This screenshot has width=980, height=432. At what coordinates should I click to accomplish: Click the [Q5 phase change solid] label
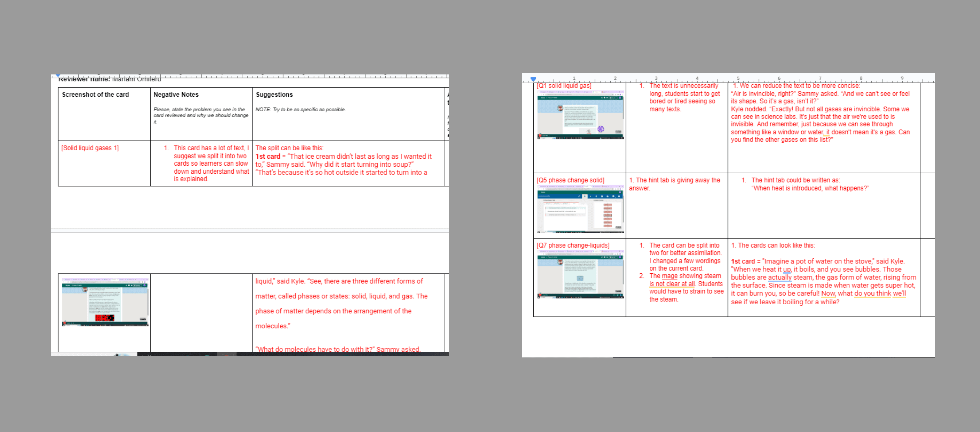pyautogui.click(x=570, y=180)
